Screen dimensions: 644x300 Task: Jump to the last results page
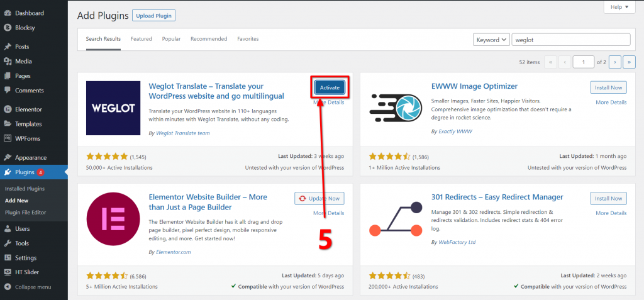coord(629,62)
